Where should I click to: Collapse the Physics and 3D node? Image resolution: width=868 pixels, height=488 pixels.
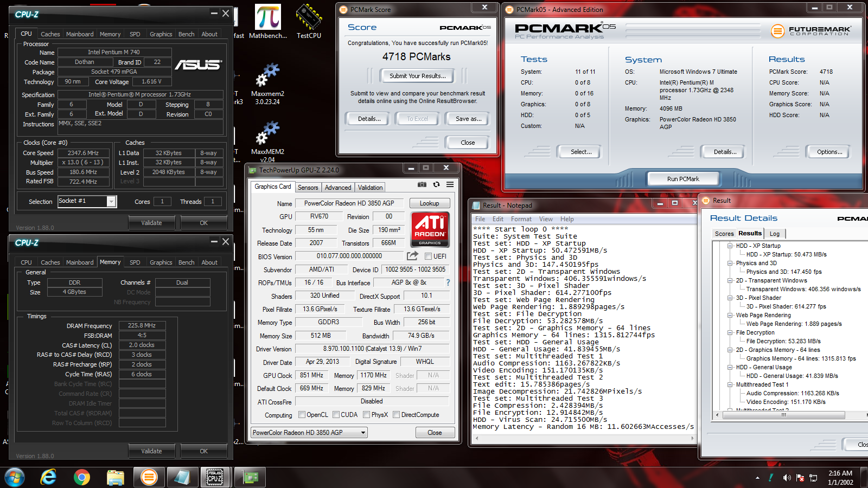[730, 263]
